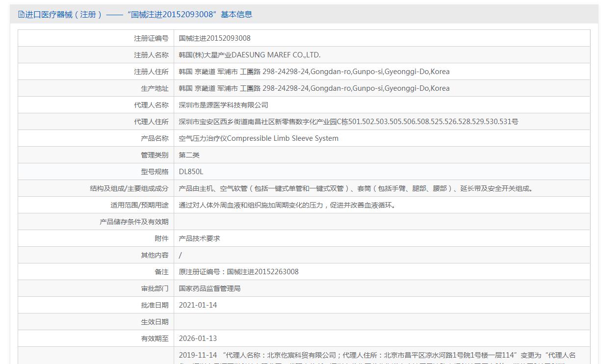Click the empty 产品储存条件及有效期 value cell
601x364 pixels.
click(x=382, y=222)
